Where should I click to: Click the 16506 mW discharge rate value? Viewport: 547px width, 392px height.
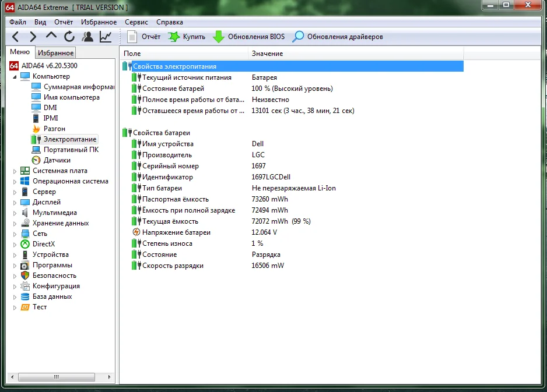click(x=268, y=266)
